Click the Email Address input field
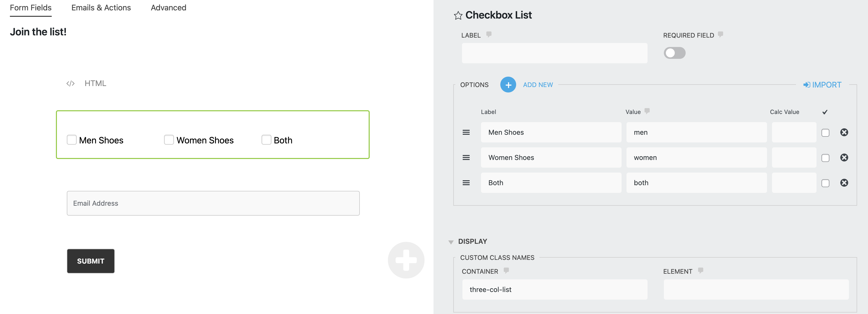This screenshot has width=868, height=314. [x=213, y=203]
